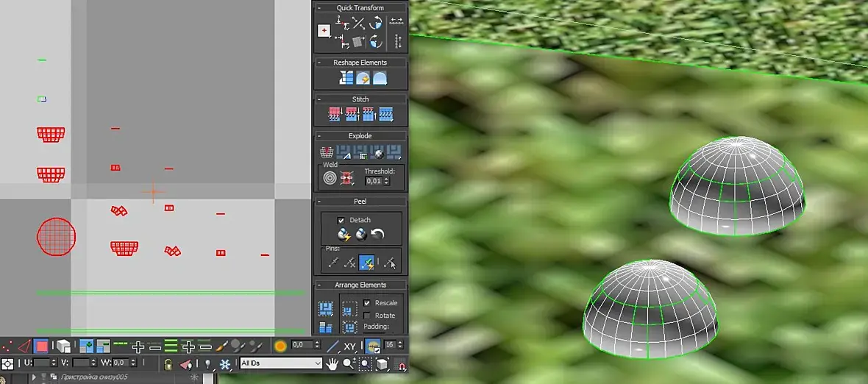Click the Peel Mode icon

[x=361, y=235]
